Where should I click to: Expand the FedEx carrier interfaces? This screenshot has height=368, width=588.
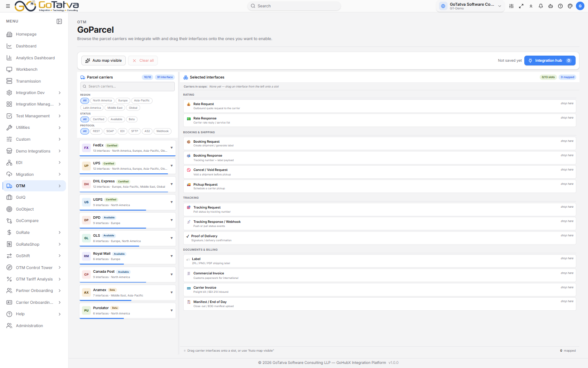[x=171, y=148]
